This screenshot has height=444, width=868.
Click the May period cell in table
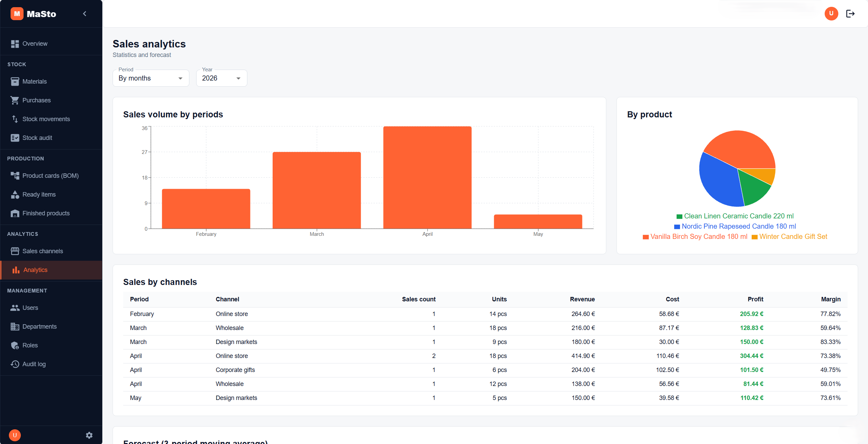pos(135,398)
